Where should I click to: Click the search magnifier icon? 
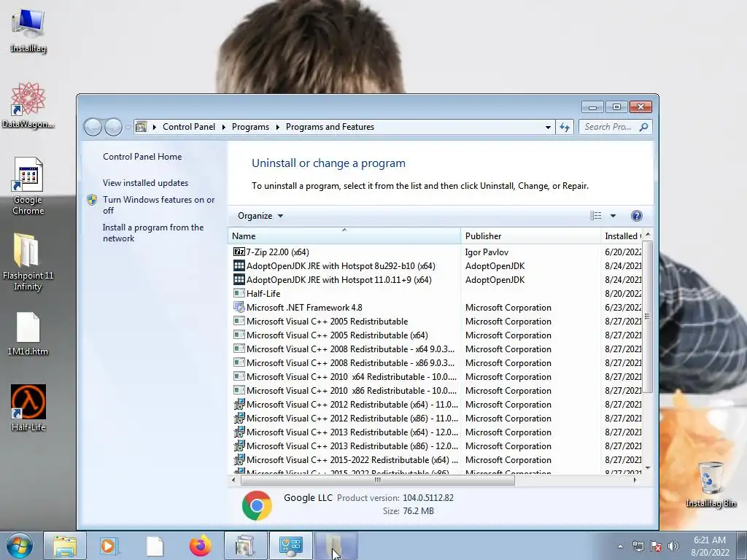click(643, 127)
